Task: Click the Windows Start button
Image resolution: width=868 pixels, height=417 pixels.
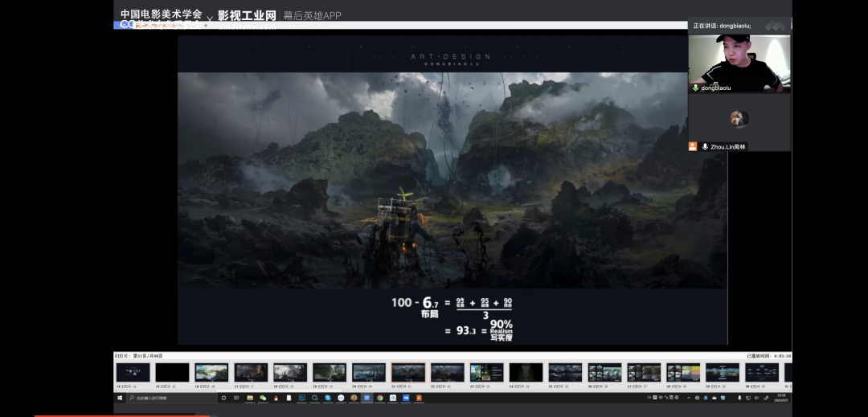Action: 120,398
